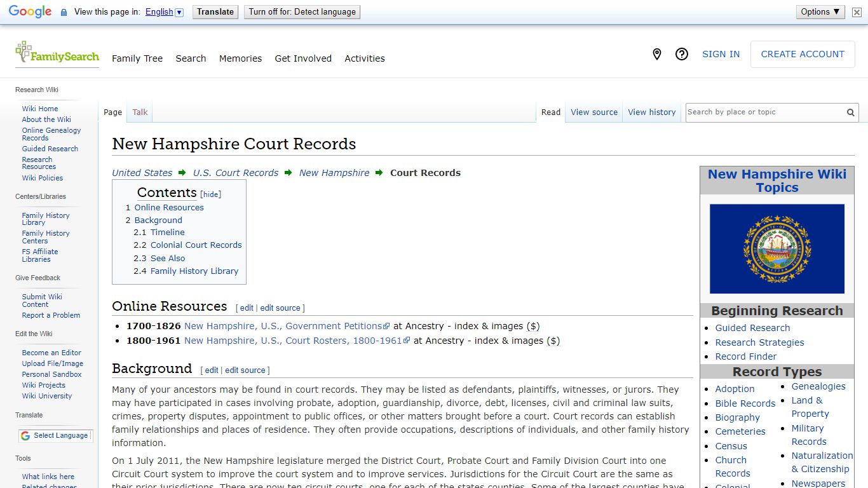Open Genealogies record type link
Viewport: 868px width, 488px height.
818,386
